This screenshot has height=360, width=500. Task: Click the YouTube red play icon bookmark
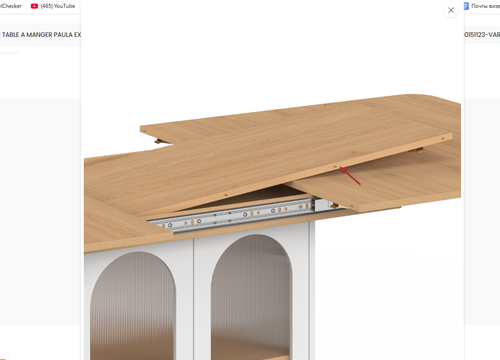34,6
